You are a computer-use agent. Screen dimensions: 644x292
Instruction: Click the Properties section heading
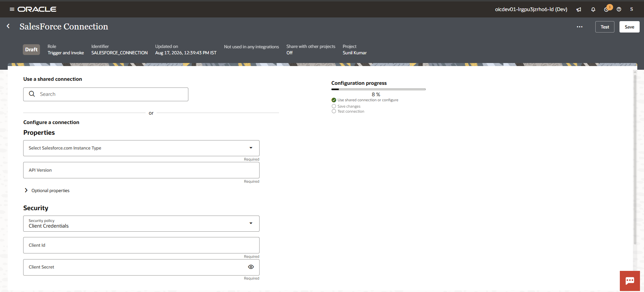coord(39,133)
